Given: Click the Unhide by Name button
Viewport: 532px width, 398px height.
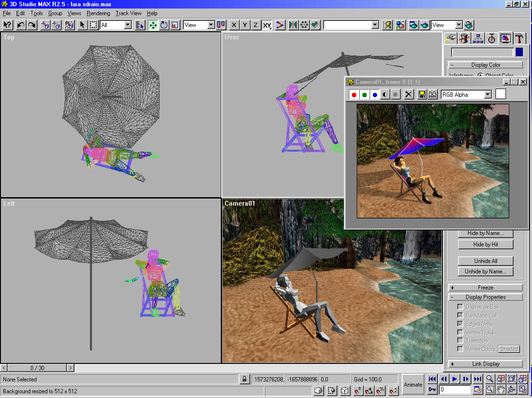Looking at the screenshot, I should pos(486,271).
